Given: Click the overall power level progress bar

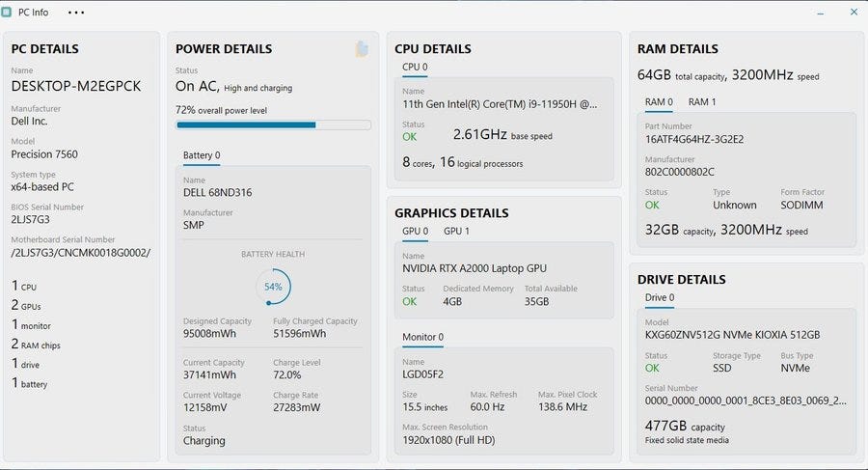Looking at the screenshot, I should tap(273, 124).
